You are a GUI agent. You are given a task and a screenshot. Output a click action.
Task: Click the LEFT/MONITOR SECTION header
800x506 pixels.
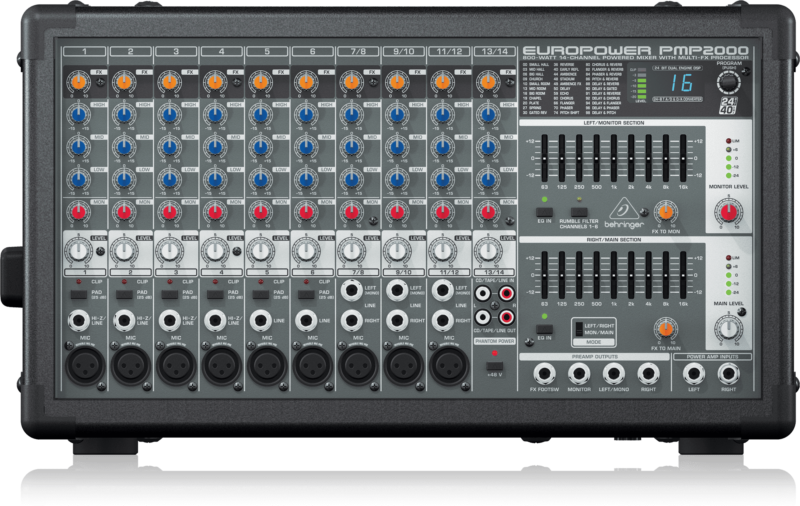click(x=613, y=123)
